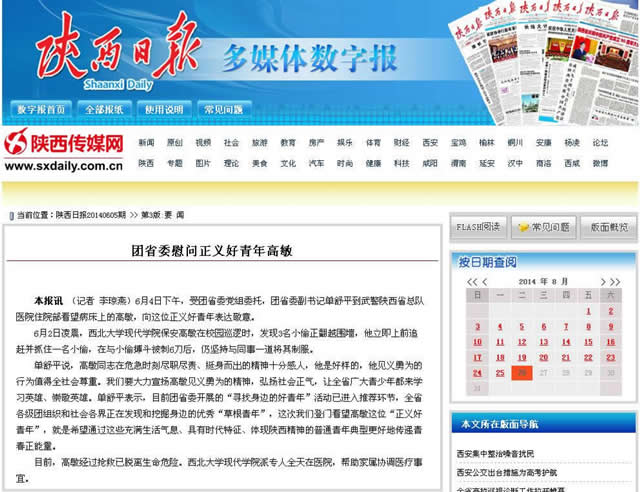
Task: Open 视频 navigation link
Action: click(203, 142)
